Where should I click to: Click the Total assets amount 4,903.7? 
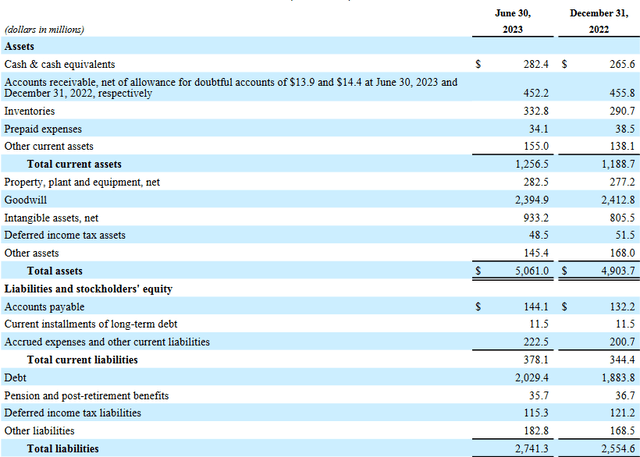(618, 271)
